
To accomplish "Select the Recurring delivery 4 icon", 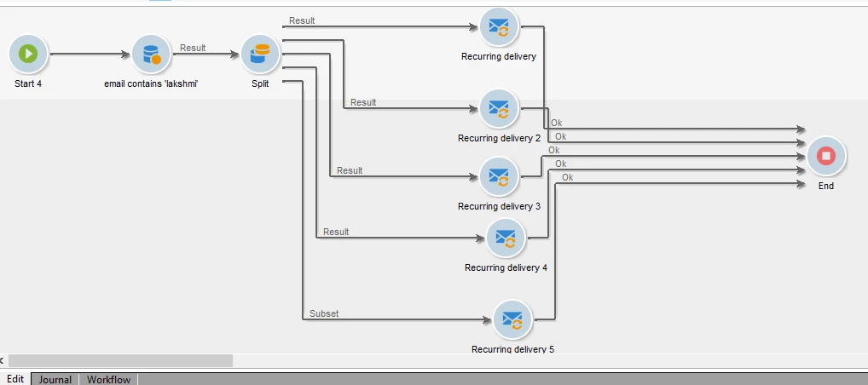I will tap(506, 238).
